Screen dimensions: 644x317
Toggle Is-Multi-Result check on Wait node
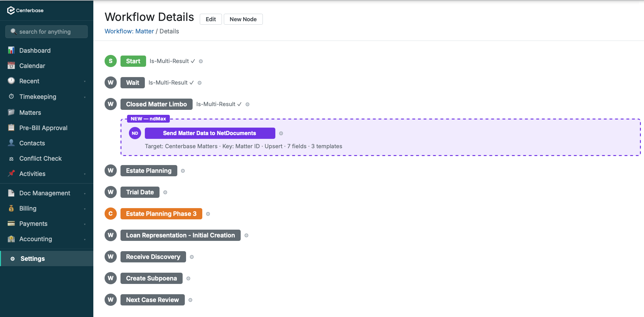pos(191,83)
